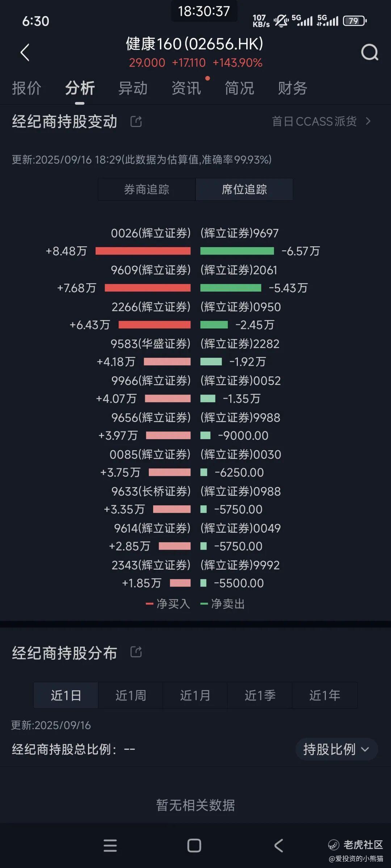Tap the Android back navigation arrow

click(278, 846)
